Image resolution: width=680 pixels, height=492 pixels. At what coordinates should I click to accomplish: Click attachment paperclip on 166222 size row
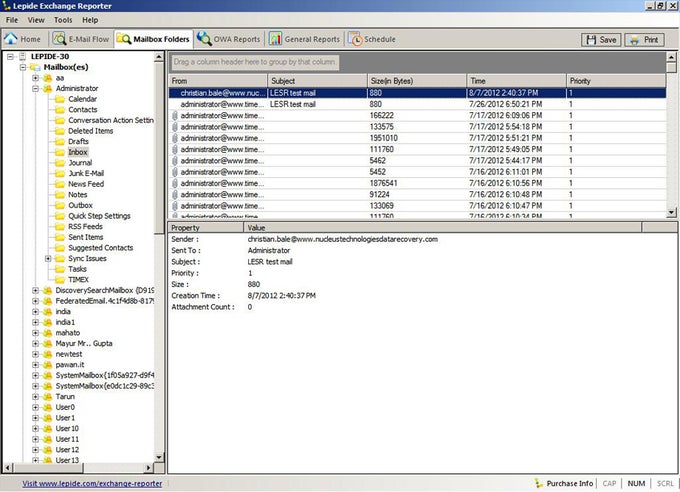pos(175,115)
